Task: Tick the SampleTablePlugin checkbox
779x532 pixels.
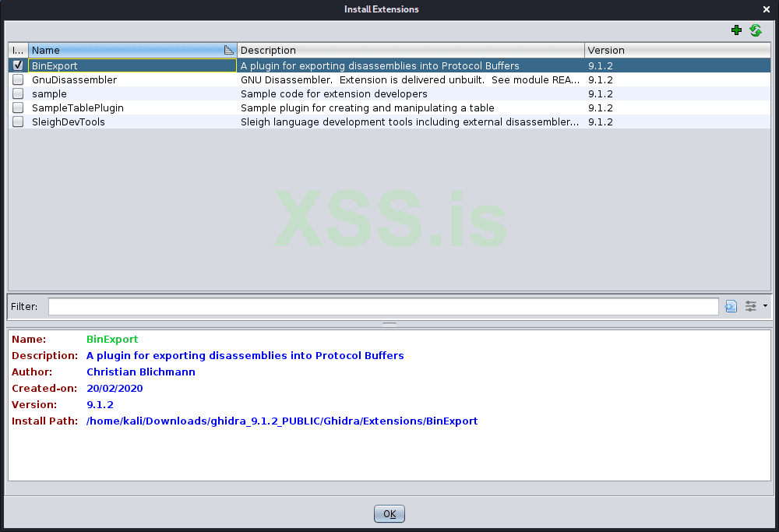Action: [18, 107]
